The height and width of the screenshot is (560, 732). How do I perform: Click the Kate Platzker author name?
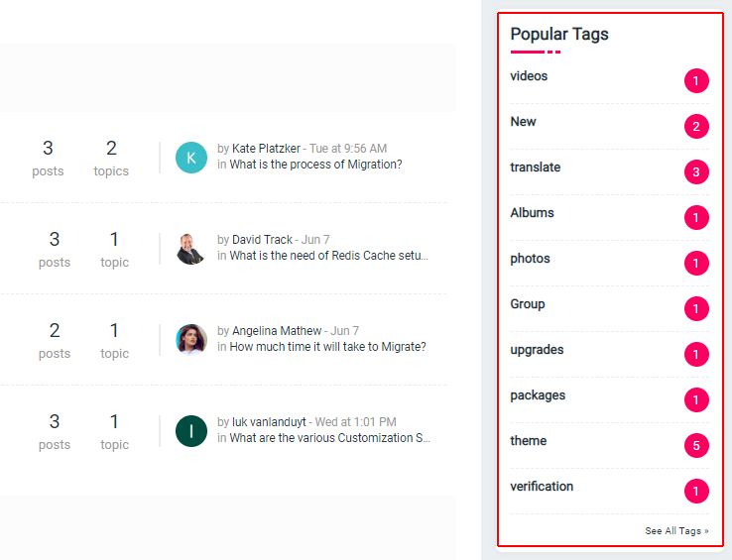tap(266, 149)
